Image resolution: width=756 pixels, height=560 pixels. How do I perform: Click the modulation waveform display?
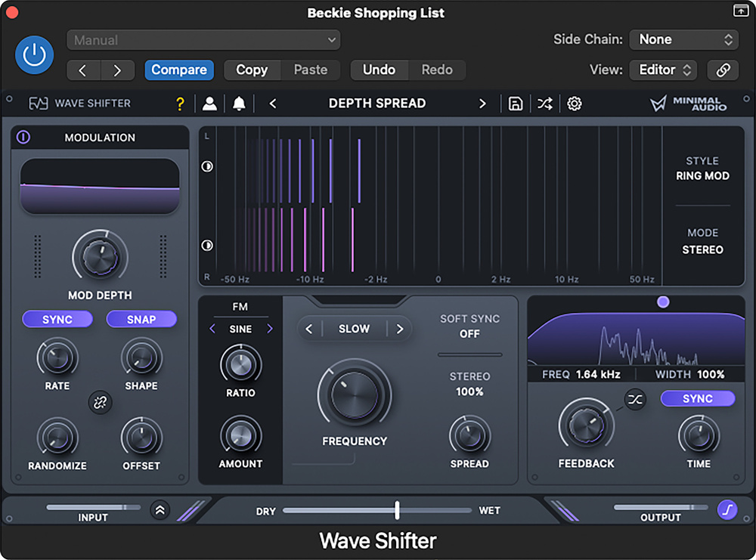pyautogui.click(x=100, y=186)
